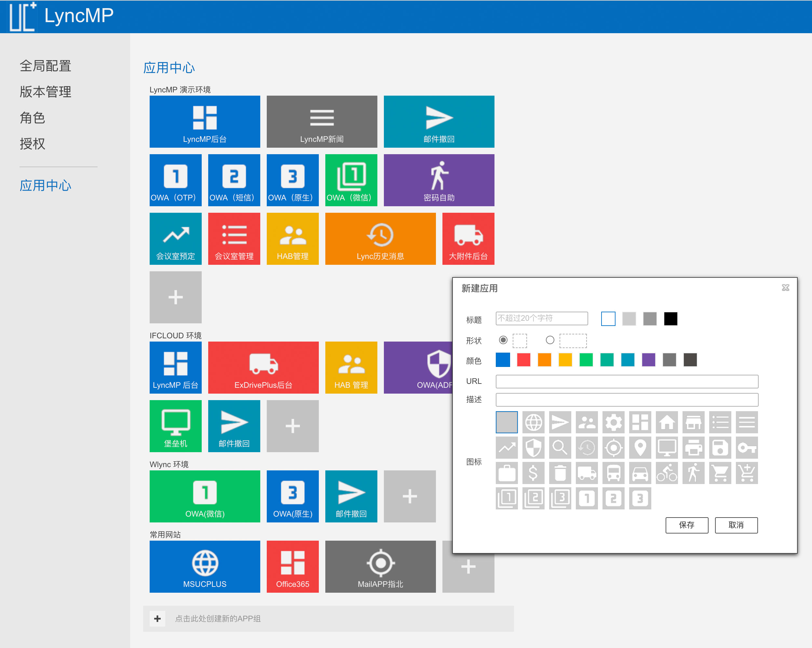
Task: Click the 取消 button
Action: pos(736,525)
